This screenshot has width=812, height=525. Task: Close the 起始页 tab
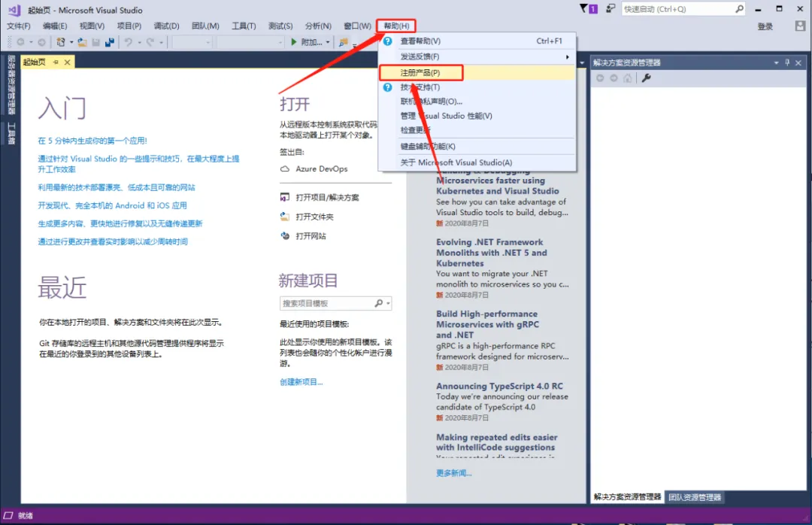point(68,62)
